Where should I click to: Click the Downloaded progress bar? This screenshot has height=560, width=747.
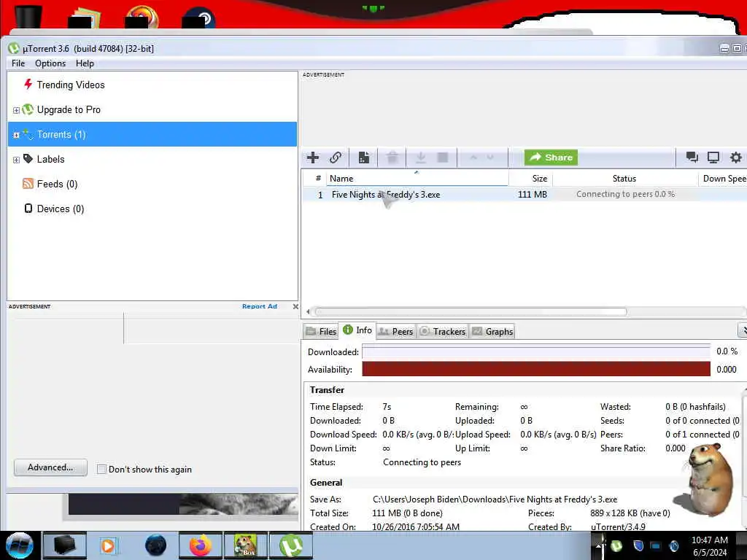(x=536, y=352)
